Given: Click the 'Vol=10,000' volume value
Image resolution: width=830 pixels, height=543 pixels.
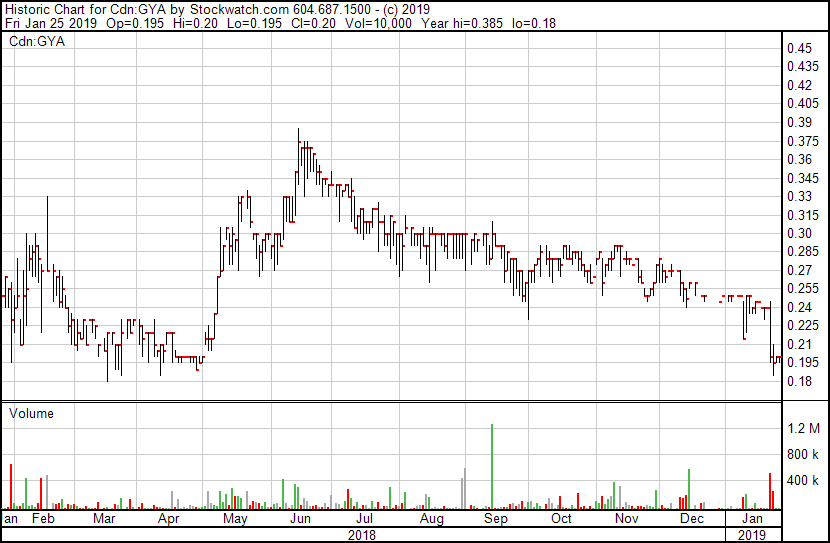Looking at the screenshot, I should 378,23.
